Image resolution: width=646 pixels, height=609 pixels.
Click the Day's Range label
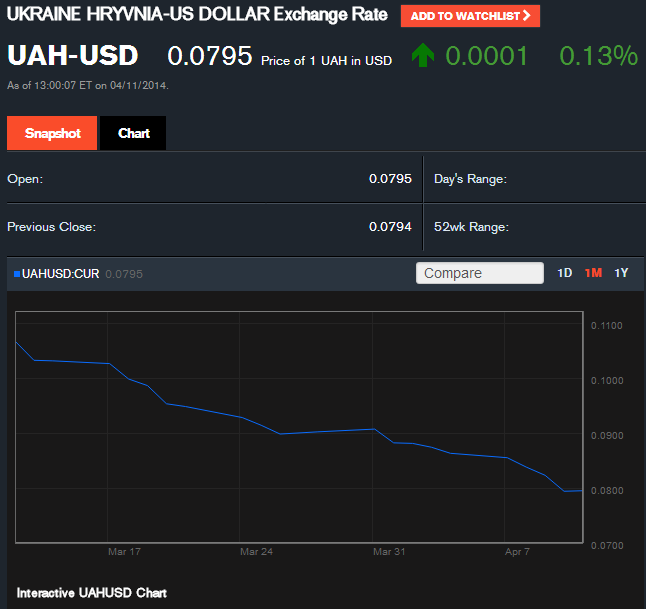tap(470, 179)
